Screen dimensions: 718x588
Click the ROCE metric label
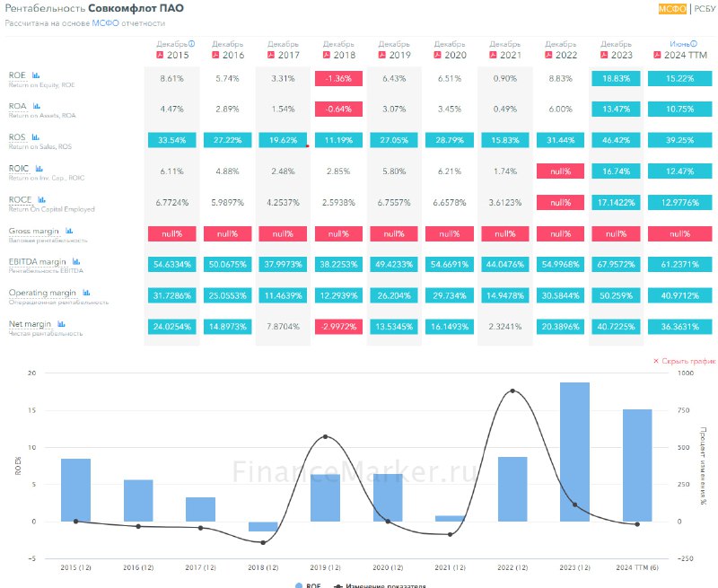(20, 199)
